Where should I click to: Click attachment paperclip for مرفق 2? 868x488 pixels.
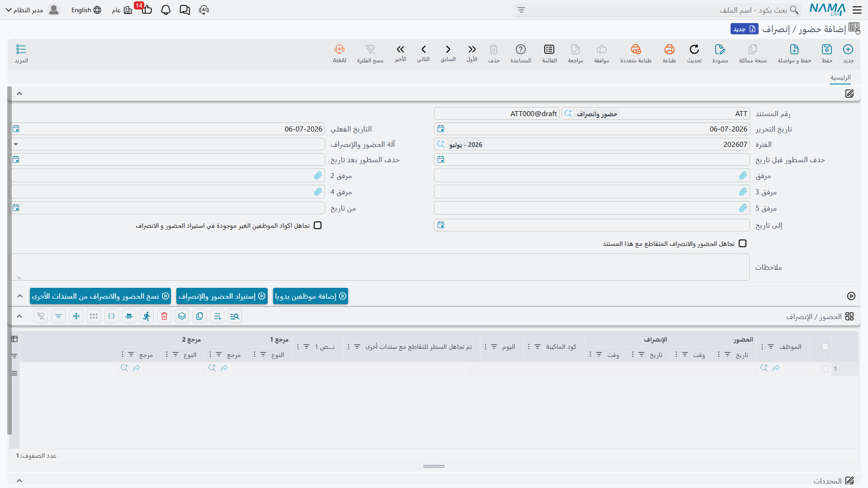tap(318, 175)
